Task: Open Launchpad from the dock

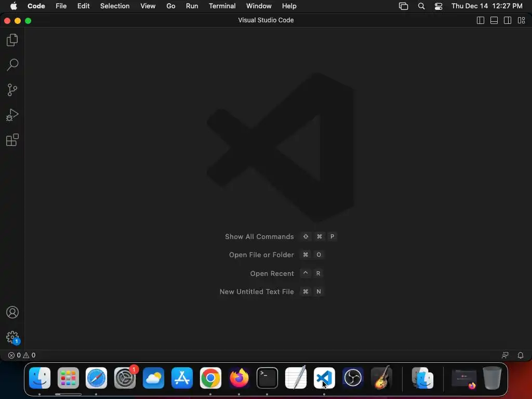Action: pyautogui.click(x=68, y=378)
